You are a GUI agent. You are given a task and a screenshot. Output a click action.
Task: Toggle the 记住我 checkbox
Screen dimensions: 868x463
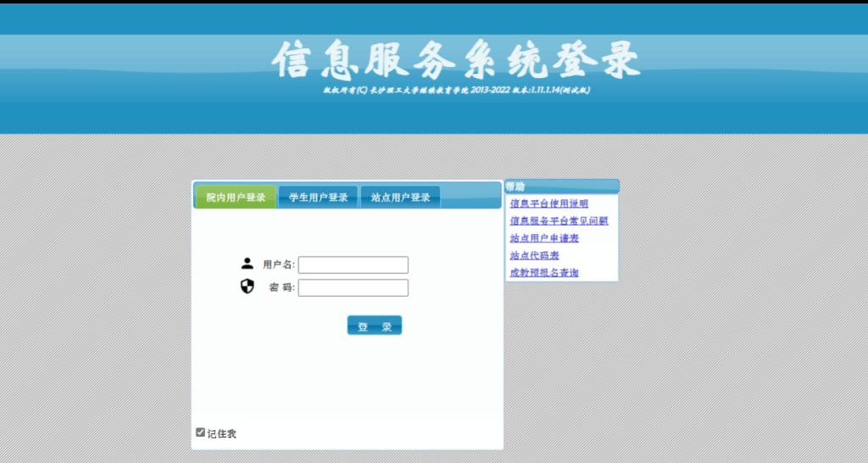[x=201, y=432]
